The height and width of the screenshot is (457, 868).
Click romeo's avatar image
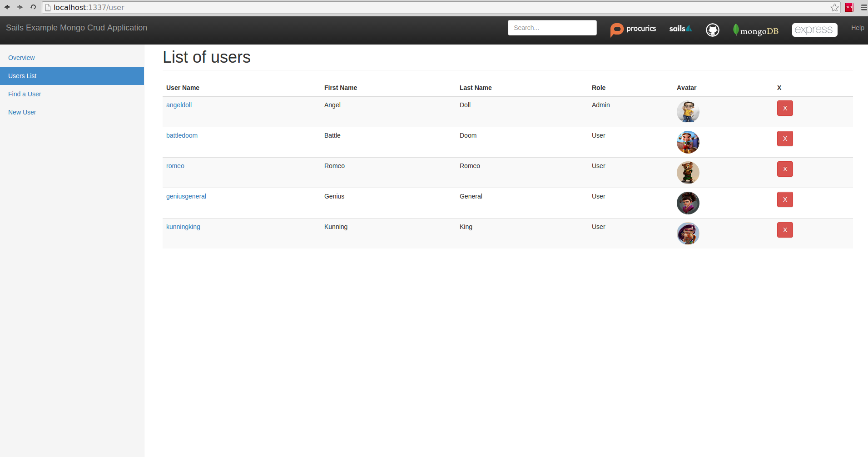click(x=688, y=172)
